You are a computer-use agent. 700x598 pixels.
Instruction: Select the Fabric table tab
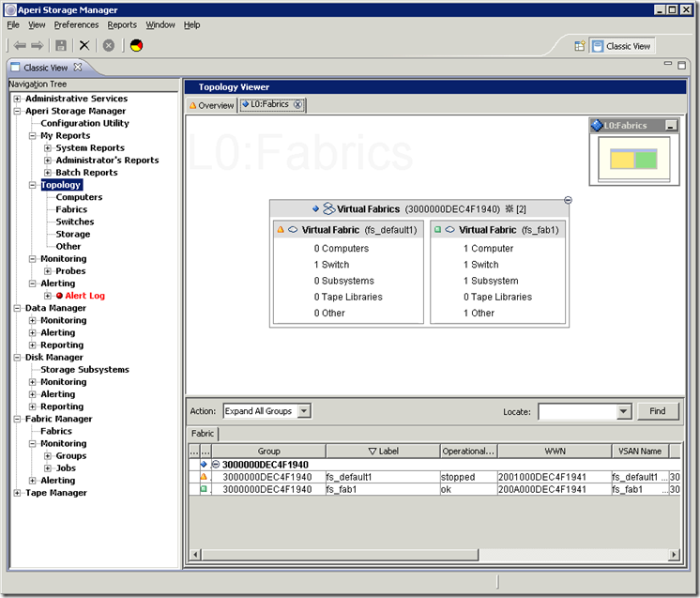[203, 433]
